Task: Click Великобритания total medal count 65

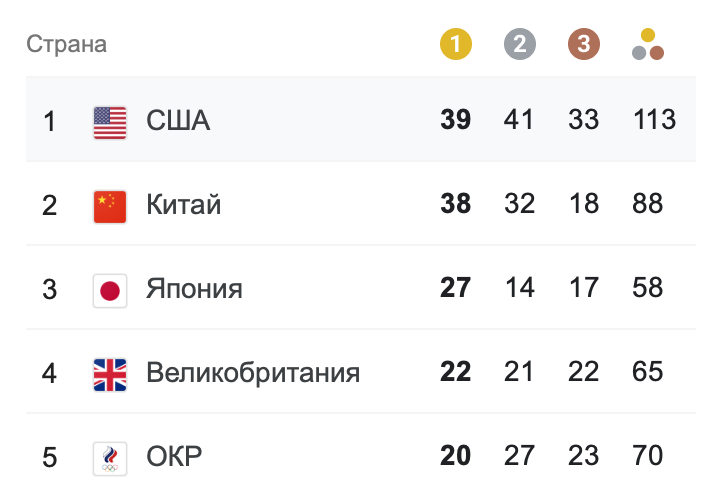Action: click(x=648, y=373)
